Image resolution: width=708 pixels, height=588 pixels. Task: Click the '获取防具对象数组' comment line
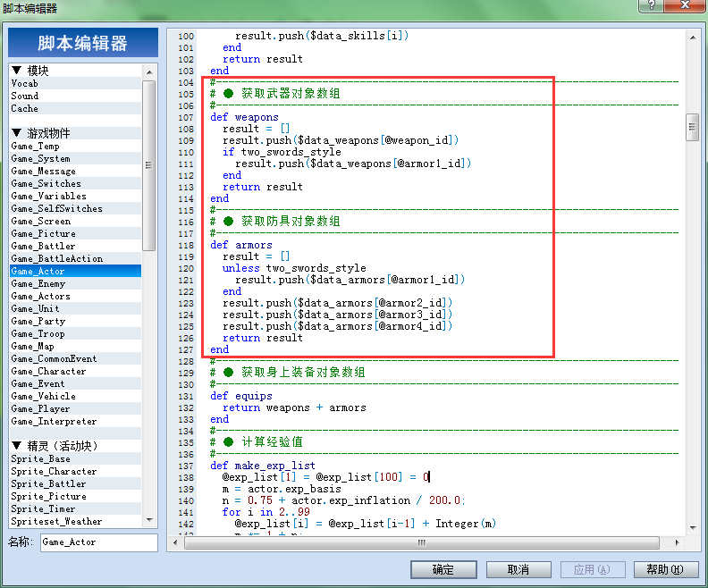pyautogui.click(x=275, y=221)
